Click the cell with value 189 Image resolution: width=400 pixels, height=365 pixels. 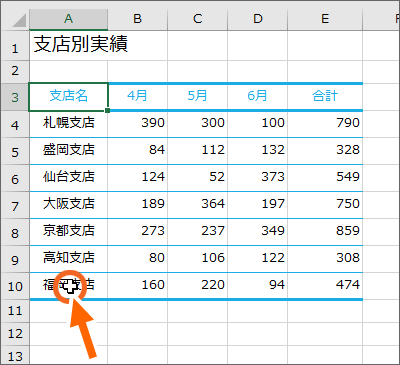(x=137, y=205)
